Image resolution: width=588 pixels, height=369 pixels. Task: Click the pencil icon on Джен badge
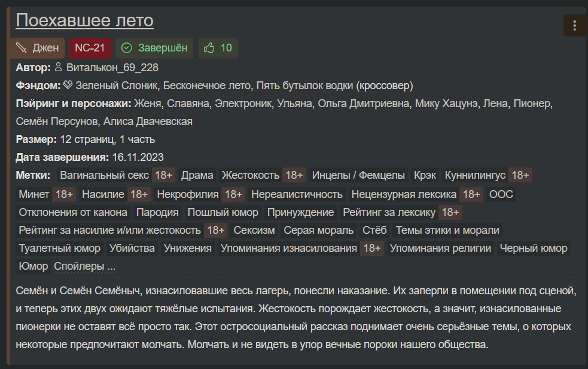(22, 48)
